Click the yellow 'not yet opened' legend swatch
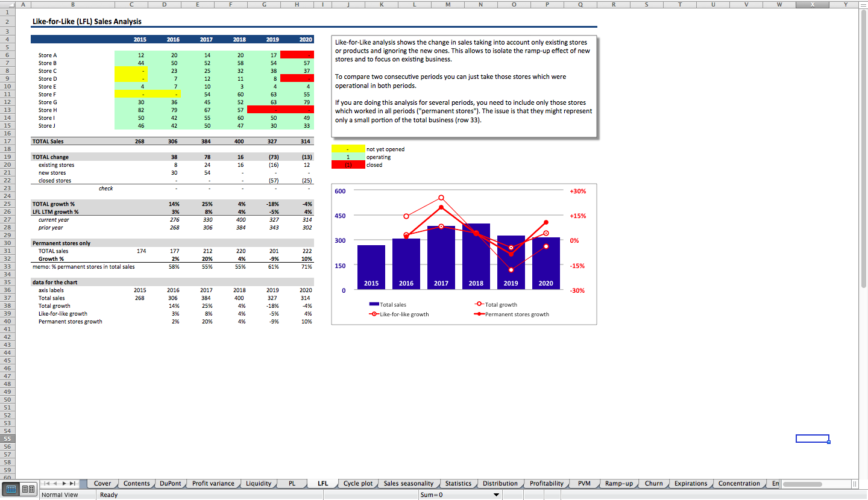This screenshot has height=500, width=868. tap(348, 149)
